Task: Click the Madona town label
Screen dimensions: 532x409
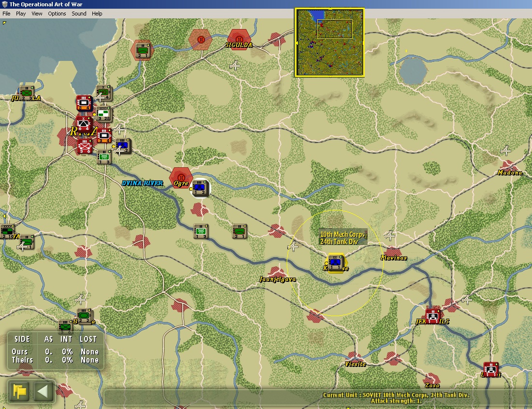Action: coord(510,173)
